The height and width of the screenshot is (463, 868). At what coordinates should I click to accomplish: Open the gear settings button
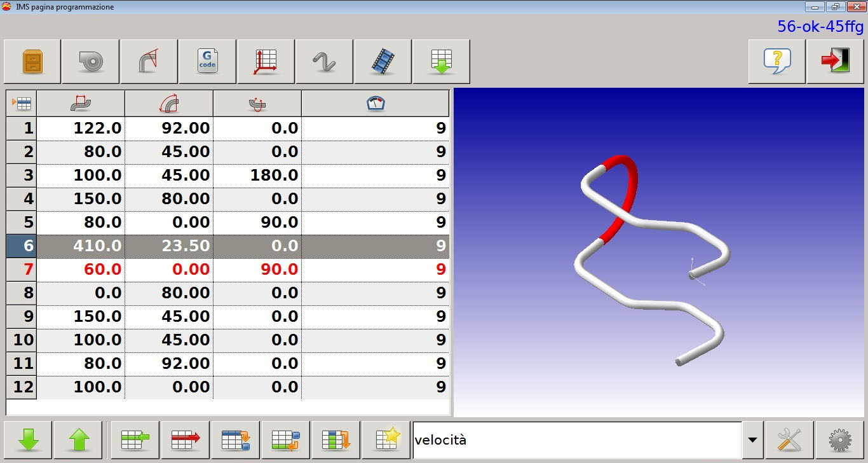coord(840,439)
